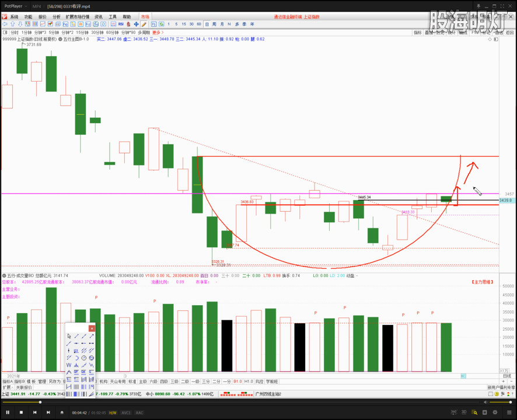Switch chart to 周 weekly period
The image size is (517, 420).
click(x=214, y=24)
